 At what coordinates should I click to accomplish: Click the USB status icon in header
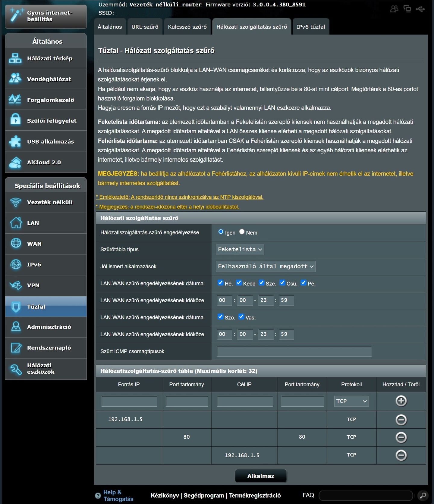click(x=420, y=9)
